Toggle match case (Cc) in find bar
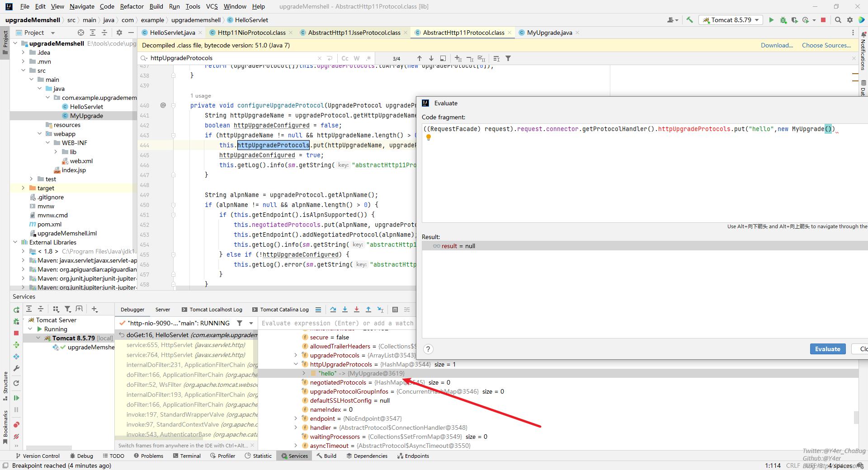This screenshot has width=868, height=470. pyautogui.click(x=345, y=58)
